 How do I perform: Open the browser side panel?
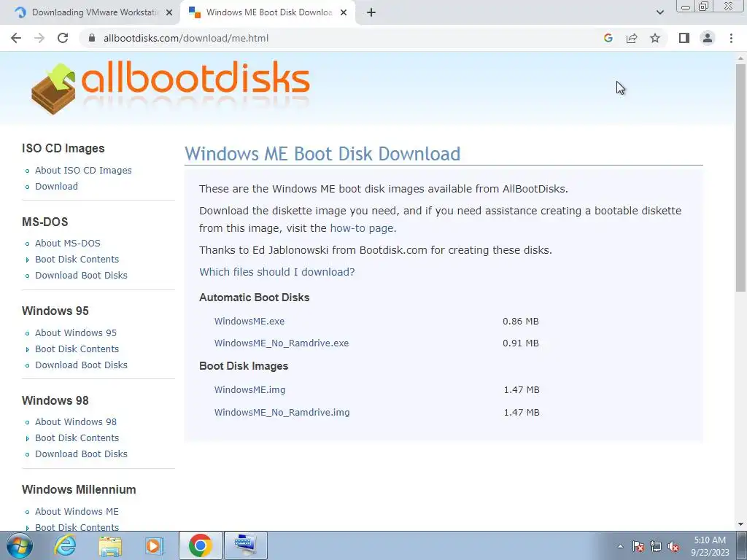tap(684, 38)
